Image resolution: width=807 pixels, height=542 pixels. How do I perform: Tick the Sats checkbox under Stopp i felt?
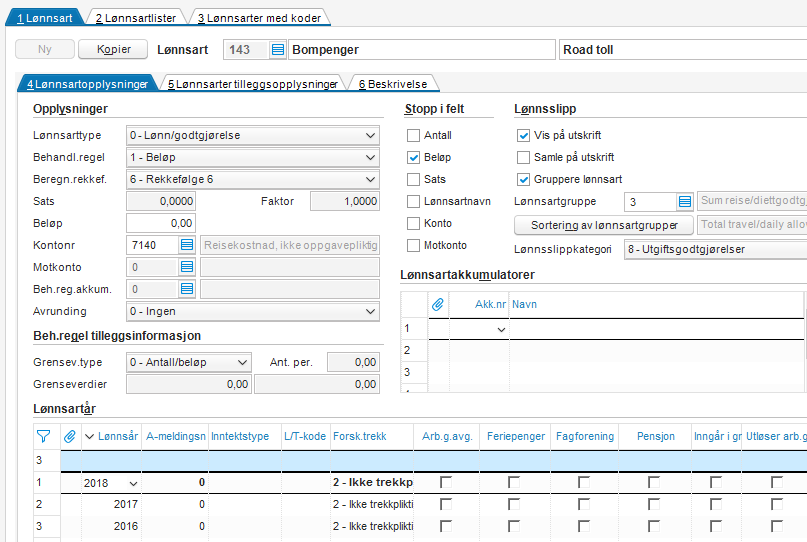pyautogui.click(x=413, y=180)
